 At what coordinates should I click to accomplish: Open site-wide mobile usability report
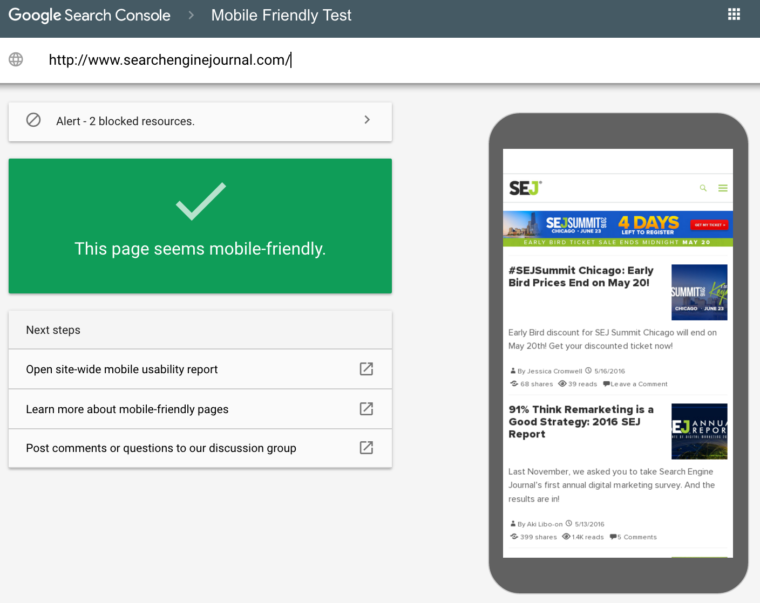[200, 369]
